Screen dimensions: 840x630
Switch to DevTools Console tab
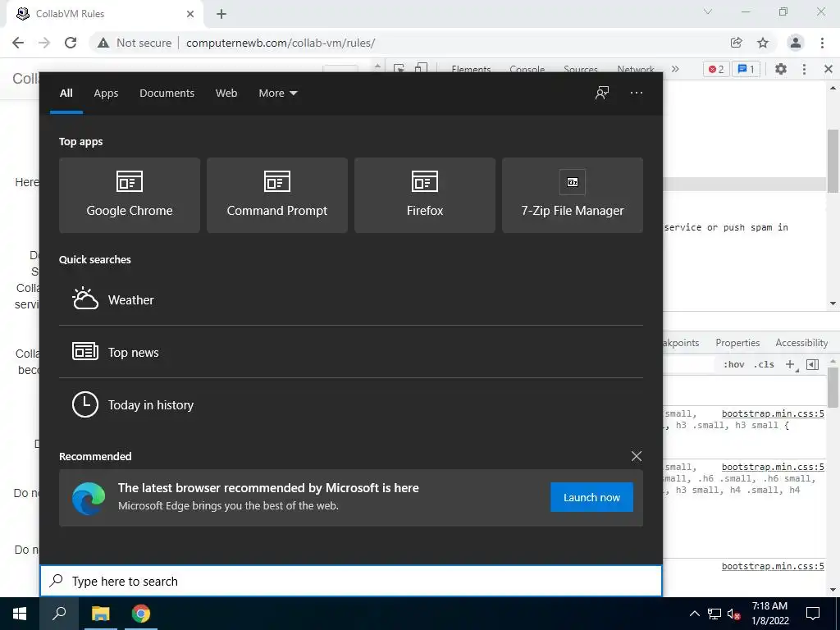click(x=527, y=69)
